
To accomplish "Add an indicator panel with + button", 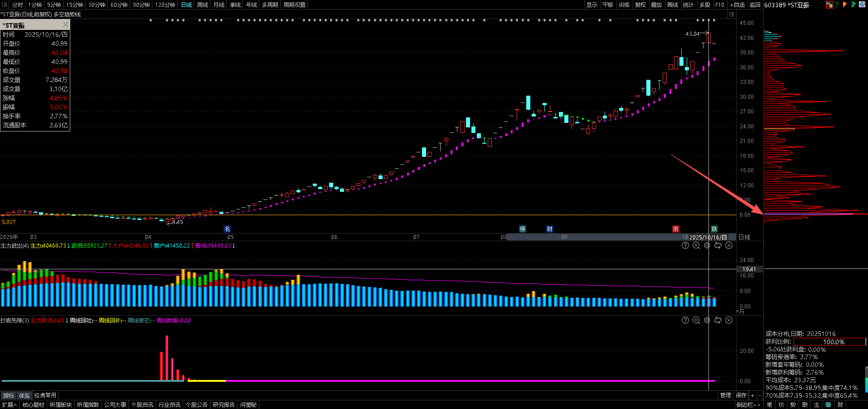I will (x=753, y=395).
